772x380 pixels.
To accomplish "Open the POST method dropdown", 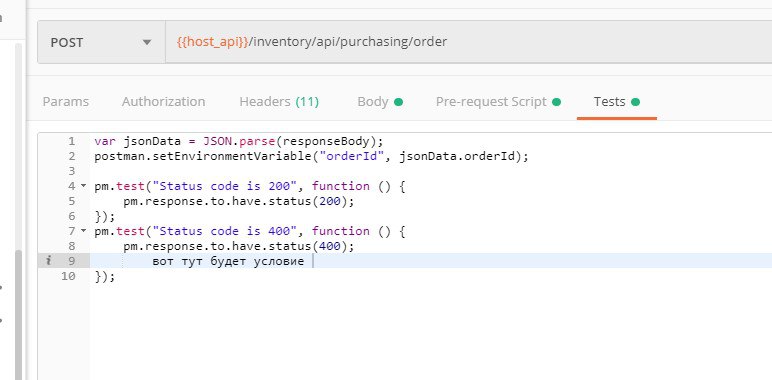I will pos(101,42).
